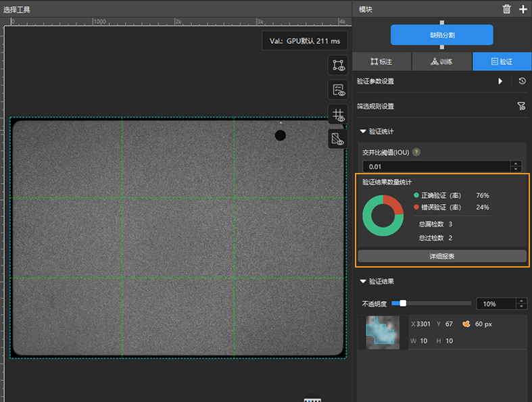Select the 缺陷分割 module block
The width and height of the screenshot is (532, 402).
pos(441,34)
